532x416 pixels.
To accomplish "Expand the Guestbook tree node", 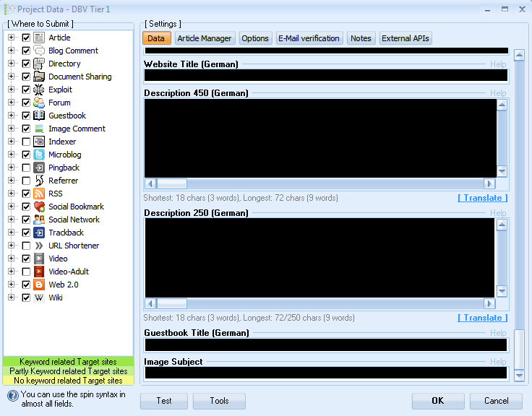I will [12, 116].
